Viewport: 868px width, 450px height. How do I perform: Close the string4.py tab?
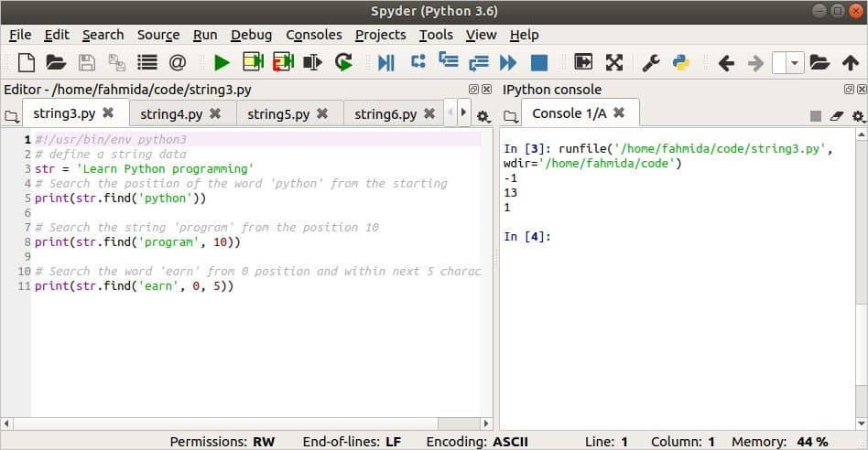click(215, 113)
